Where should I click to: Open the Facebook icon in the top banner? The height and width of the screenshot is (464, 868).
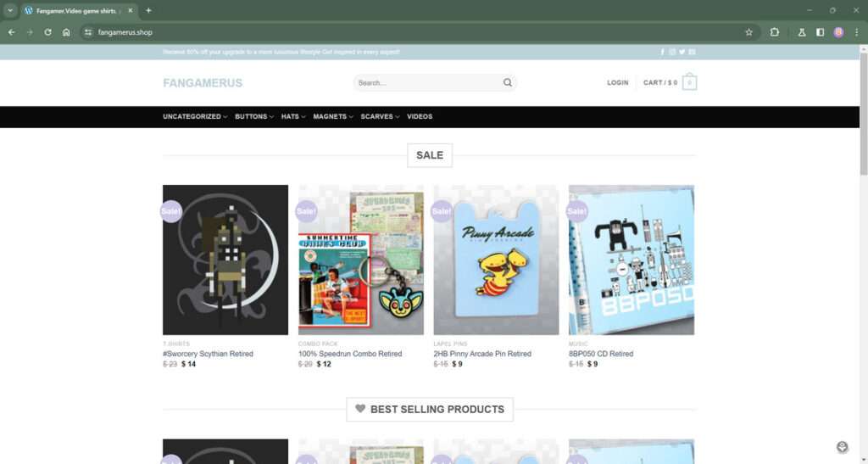point(662,52)
